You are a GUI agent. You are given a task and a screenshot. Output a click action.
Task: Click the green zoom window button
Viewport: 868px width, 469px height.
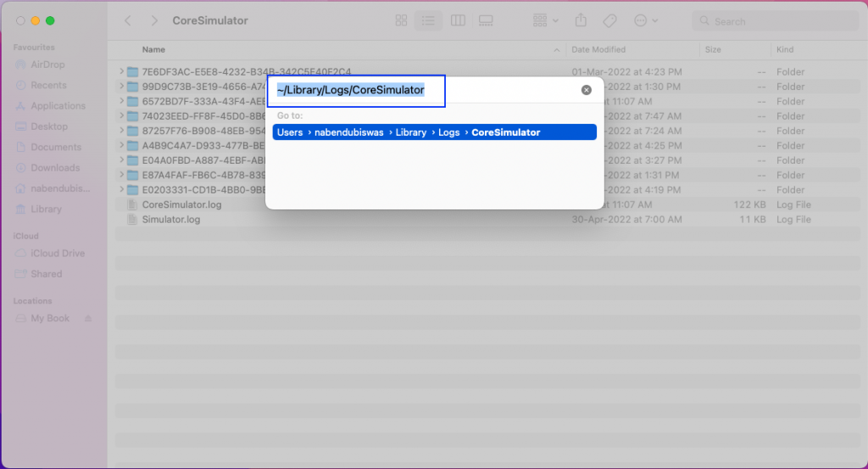(50, 21)
